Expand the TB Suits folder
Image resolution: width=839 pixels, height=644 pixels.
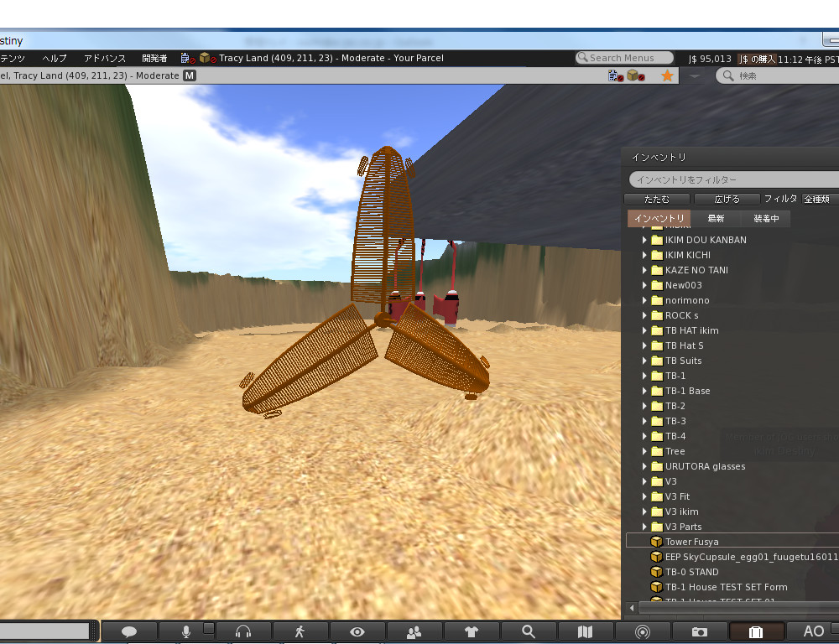click(644, 361)
